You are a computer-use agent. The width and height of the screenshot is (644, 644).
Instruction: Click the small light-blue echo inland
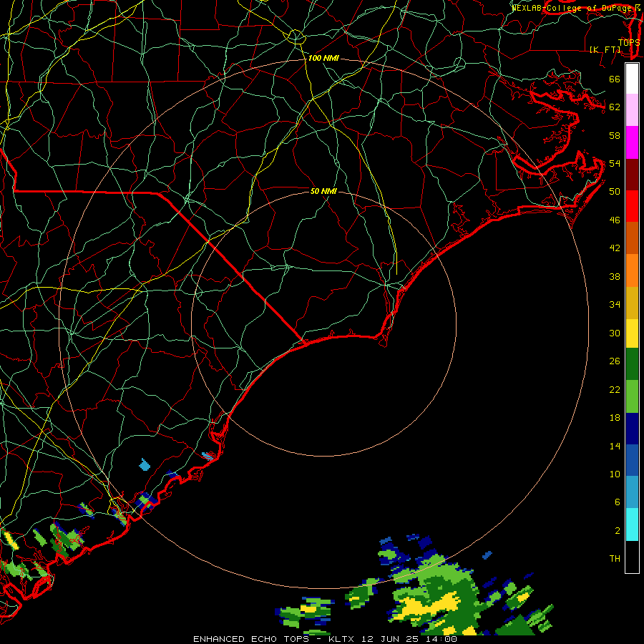[145, 465]
